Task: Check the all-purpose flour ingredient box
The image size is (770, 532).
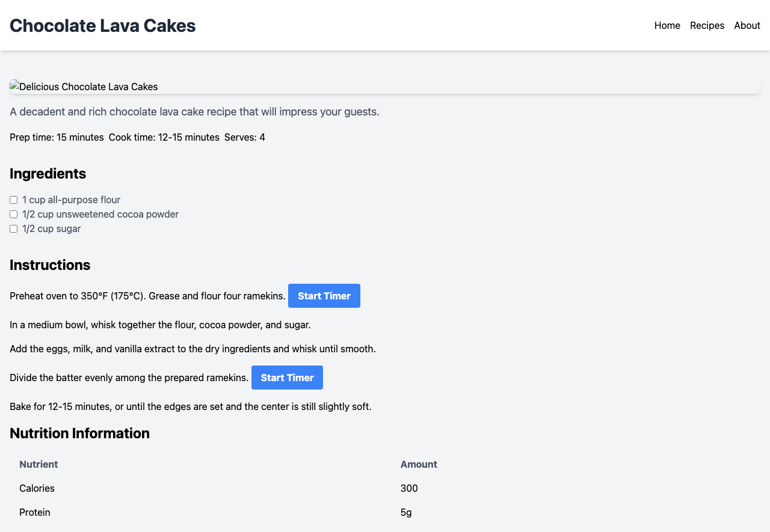Action: [14, 200]
